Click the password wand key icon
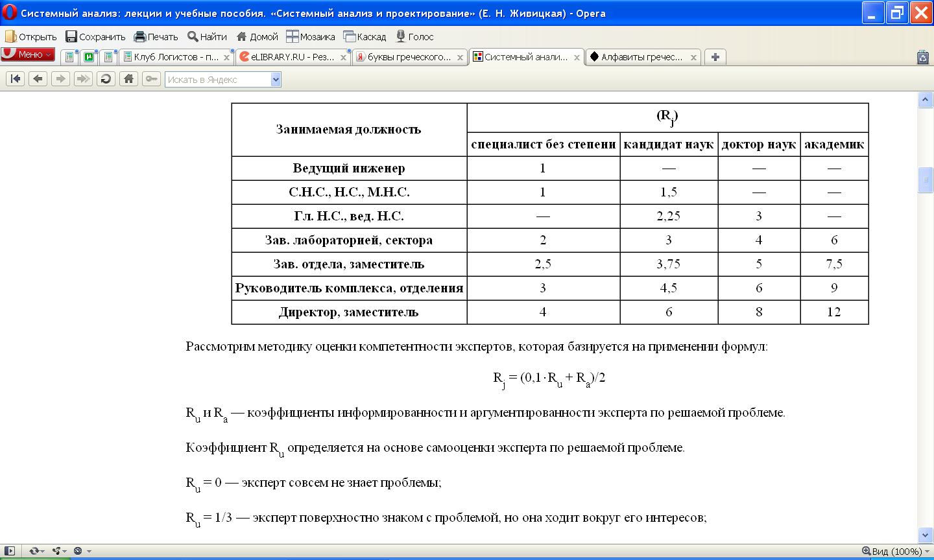 (x=151, y=79)
